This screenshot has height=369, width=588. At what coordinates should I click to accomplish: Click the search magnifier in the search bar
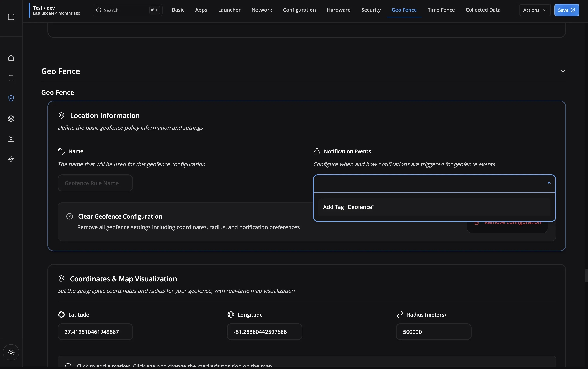point(99,10)
